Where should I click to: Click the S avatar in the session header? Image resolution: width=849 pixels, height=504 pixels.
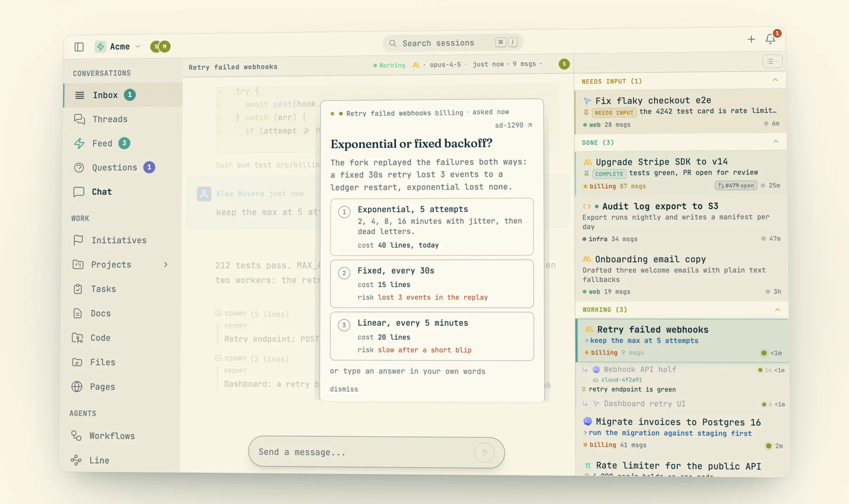click(564, 64)
